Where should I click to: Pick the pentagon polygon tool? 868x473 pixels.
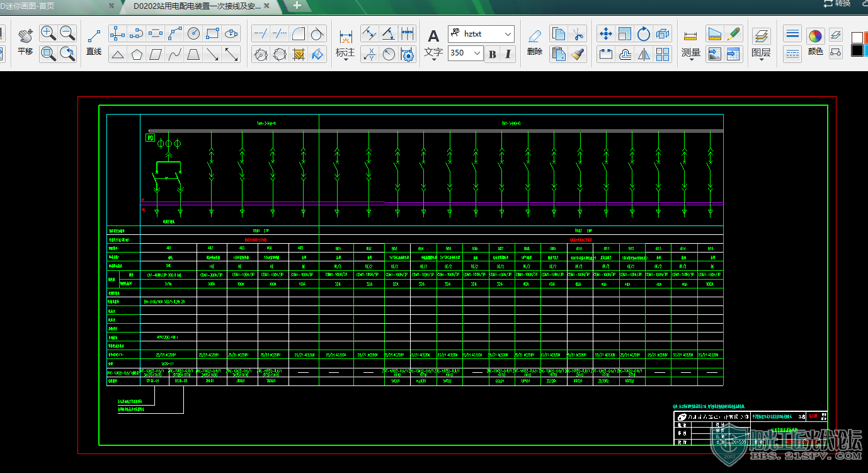point(137,55)
